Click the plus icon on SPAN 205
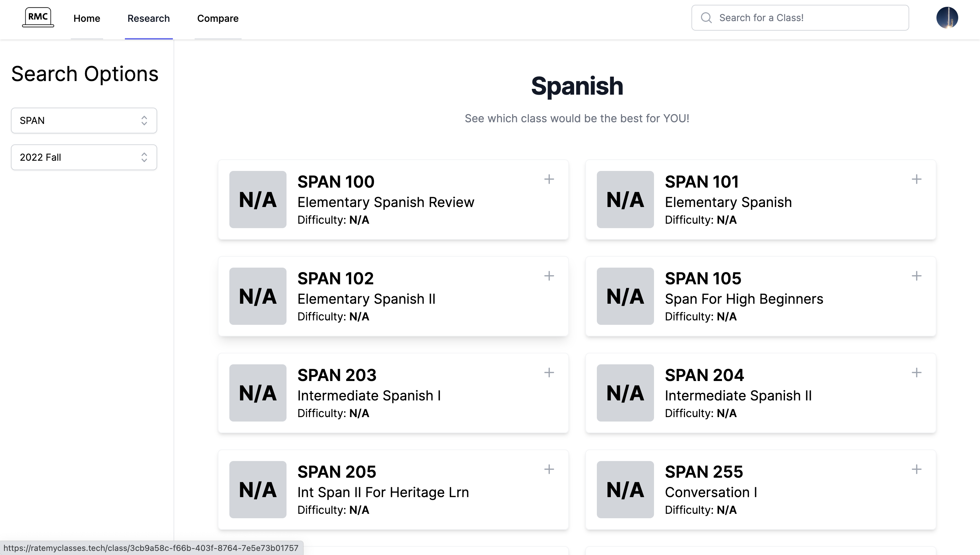Screen dimensions: 980x555 549,469
